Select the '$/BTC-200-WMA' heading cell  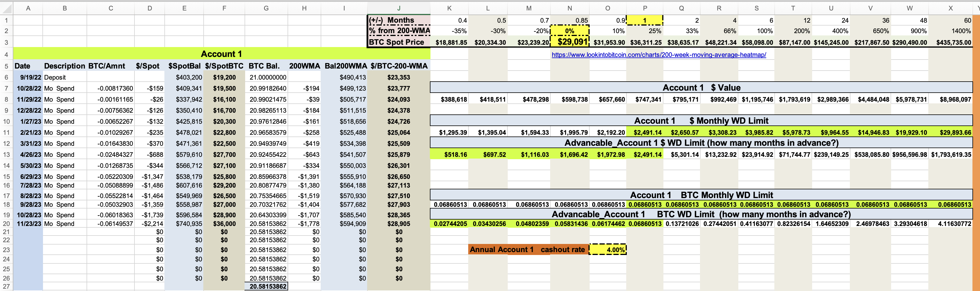point(399,66)
